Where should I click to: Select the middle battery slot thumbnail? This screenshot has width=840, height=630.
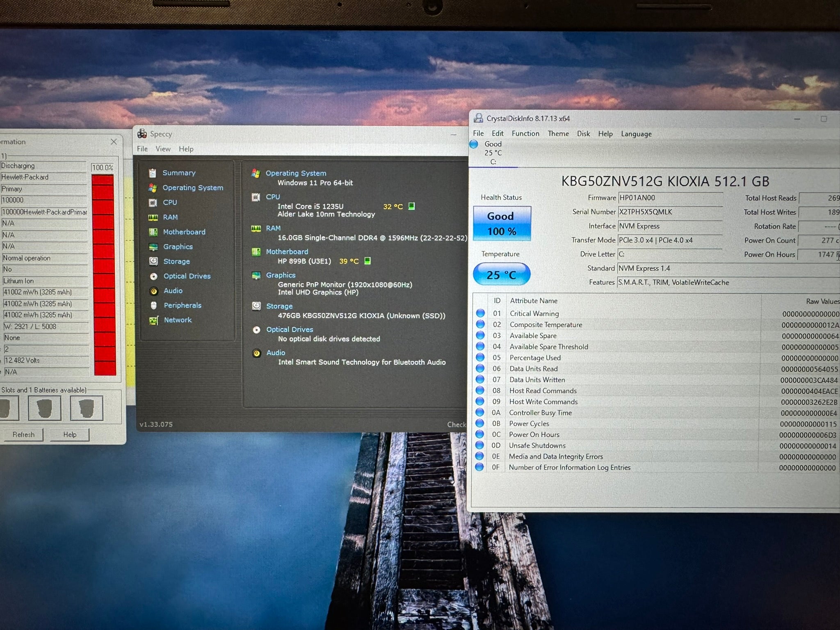pyautogui.click(x=45, y=409)
